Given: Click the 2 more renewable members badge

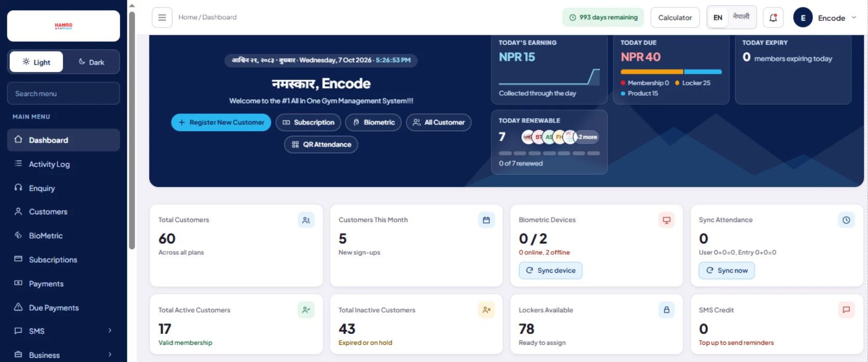Looking at the screenshot, I should point(587,137).
